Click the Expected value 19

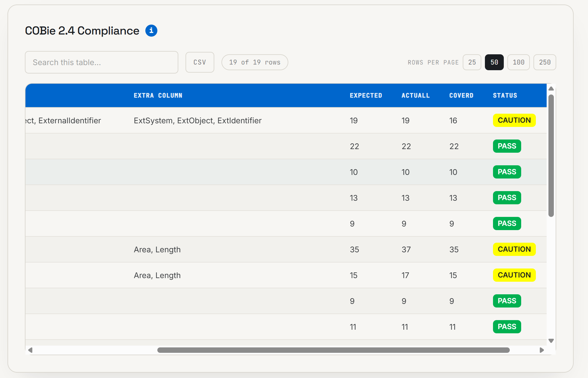[354, 121]
